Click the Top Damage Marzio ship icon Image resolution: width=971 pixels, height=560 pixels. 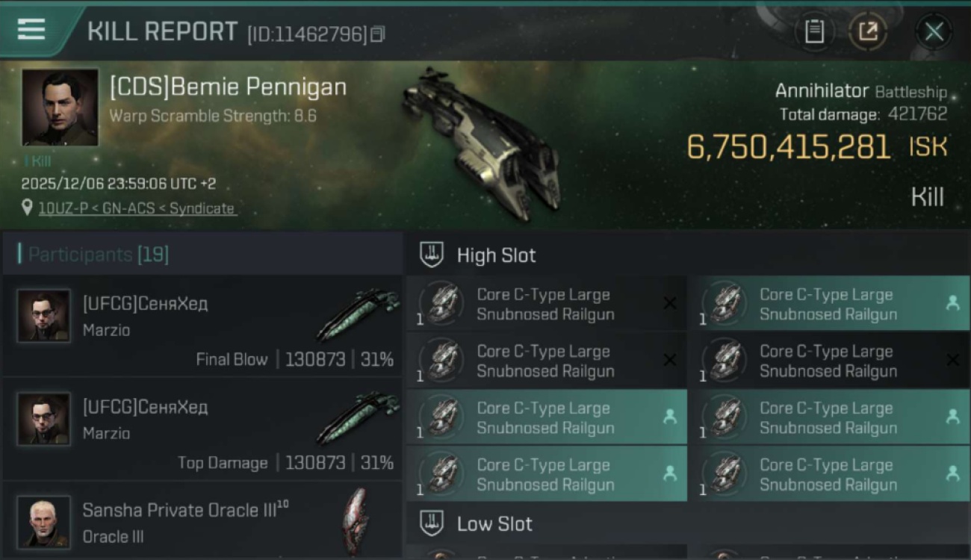(x=358, y=418)
